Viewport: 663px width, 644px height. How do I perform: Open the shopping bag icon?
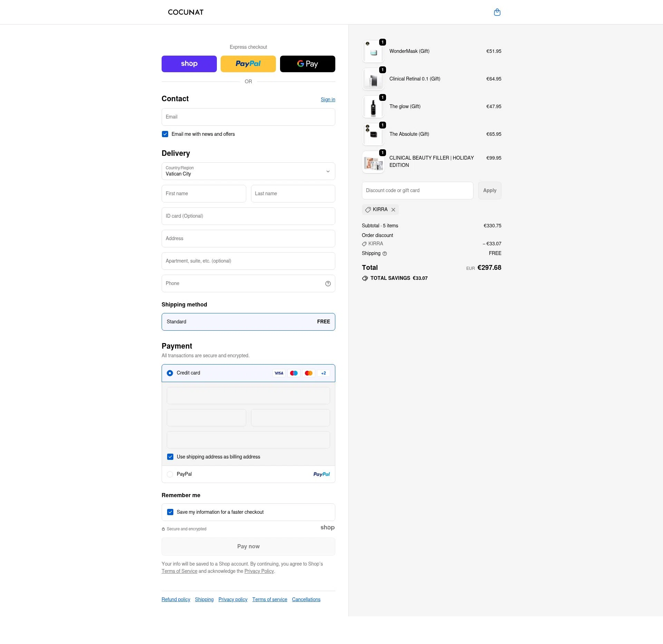[x=497, y=12]
